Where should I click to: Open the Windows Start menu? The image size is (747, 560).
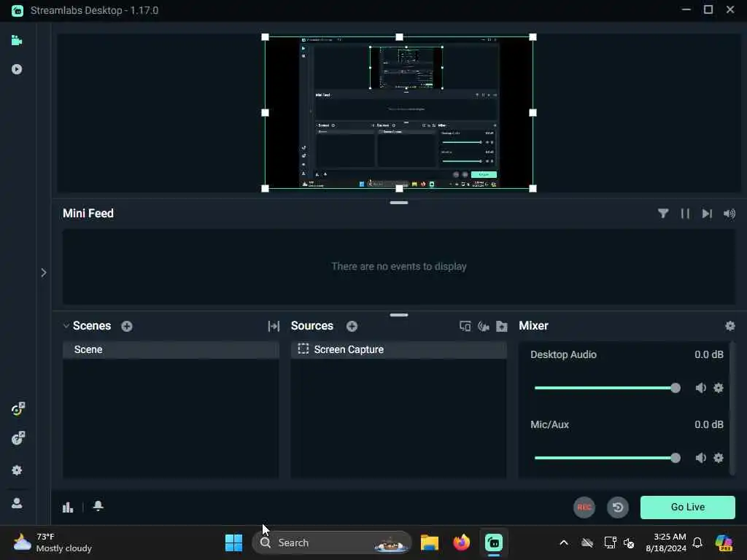coord(234,542)
